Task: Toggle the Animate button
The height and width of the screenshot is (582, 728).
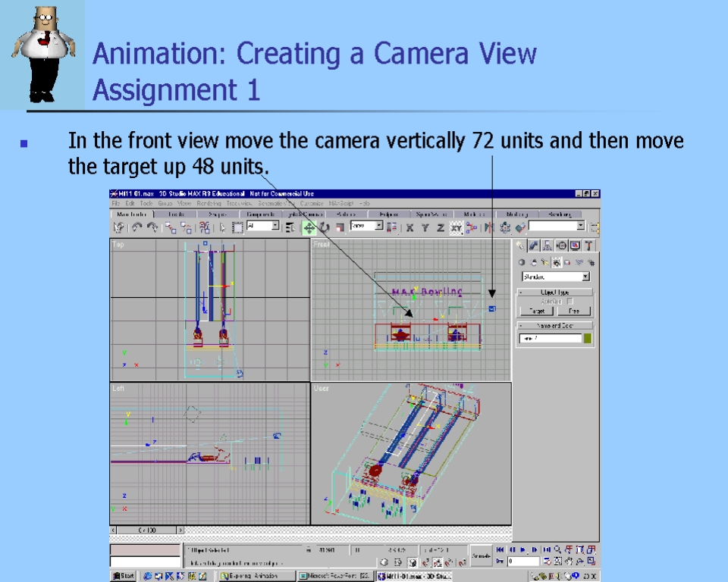Action: 481,556
